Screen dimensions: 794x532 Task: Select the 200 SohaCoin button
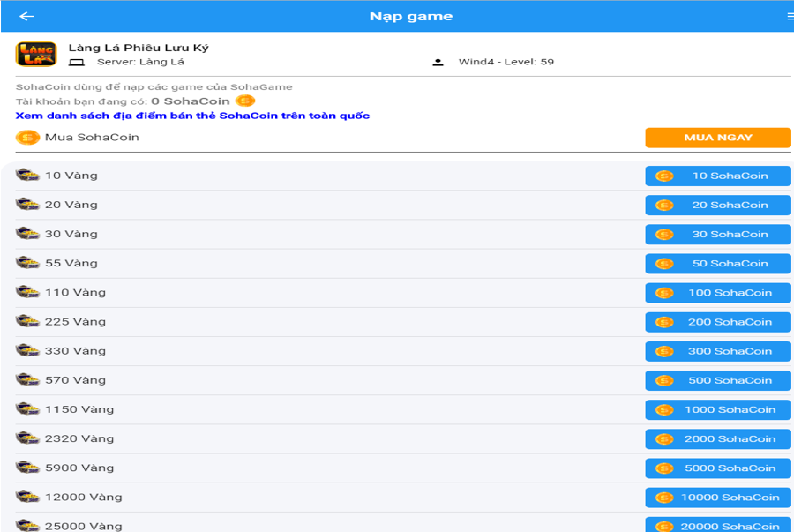click(x=718, y=322)
